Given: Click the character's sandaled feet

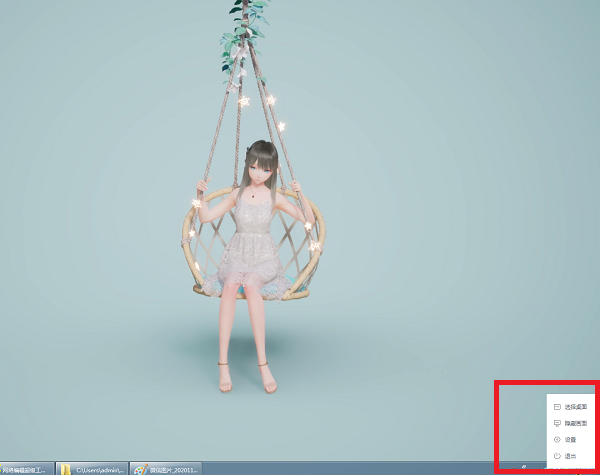Looking at the screenshot, I should (244, 378).
